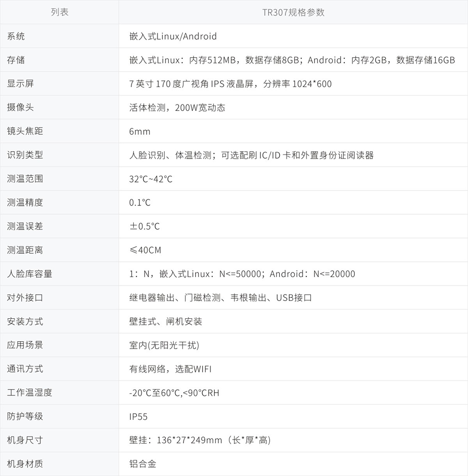This screenshot has width=468, height=476.
Task: Select the 人脸库容量 row label
Action: point(29,274)
